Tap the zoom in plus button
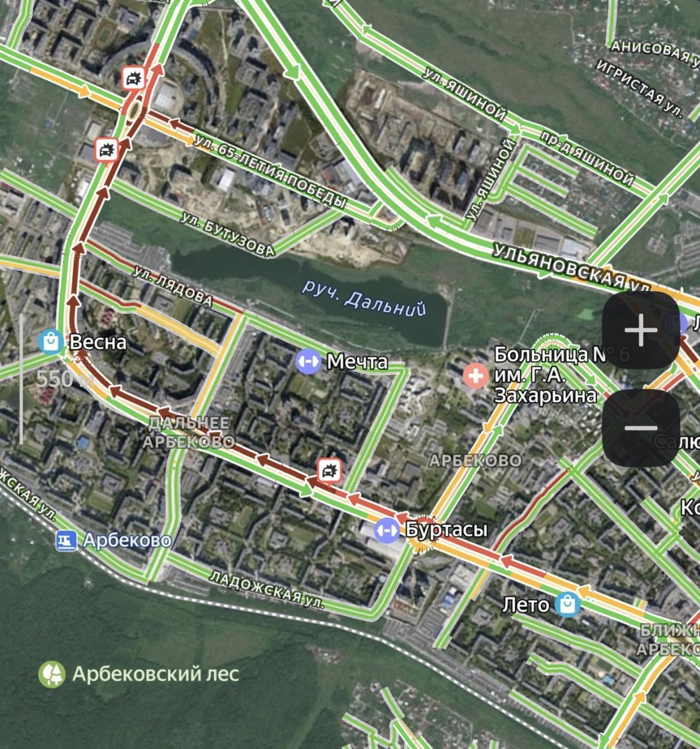 tap(641, 330)
